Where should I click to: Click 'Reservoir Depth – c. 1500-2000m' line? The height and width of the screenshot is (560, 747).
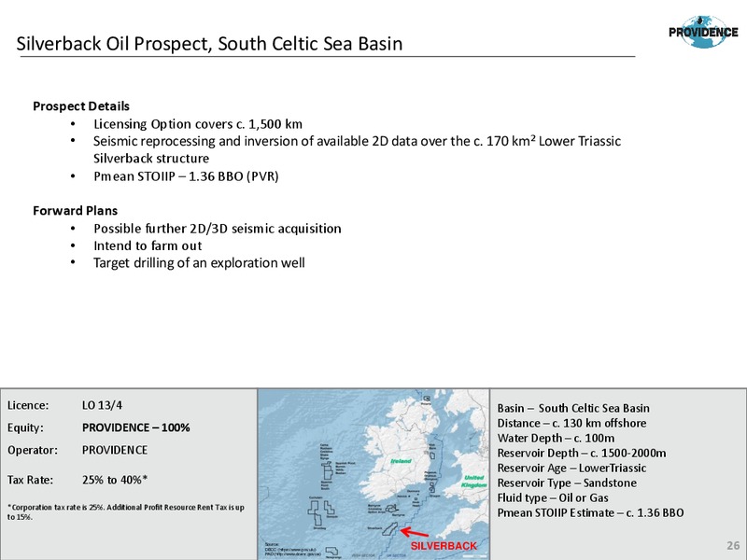582,453
